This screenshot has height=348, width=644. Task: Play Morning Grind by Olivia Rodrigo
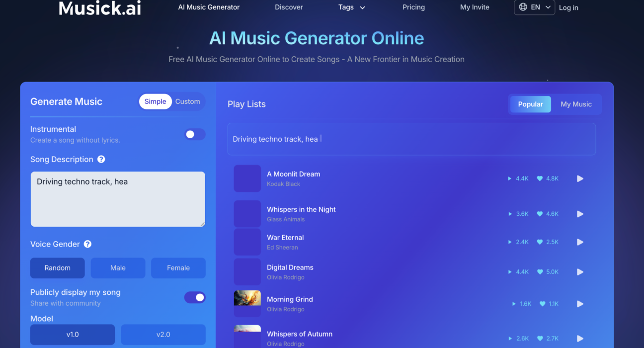point(580,303)
